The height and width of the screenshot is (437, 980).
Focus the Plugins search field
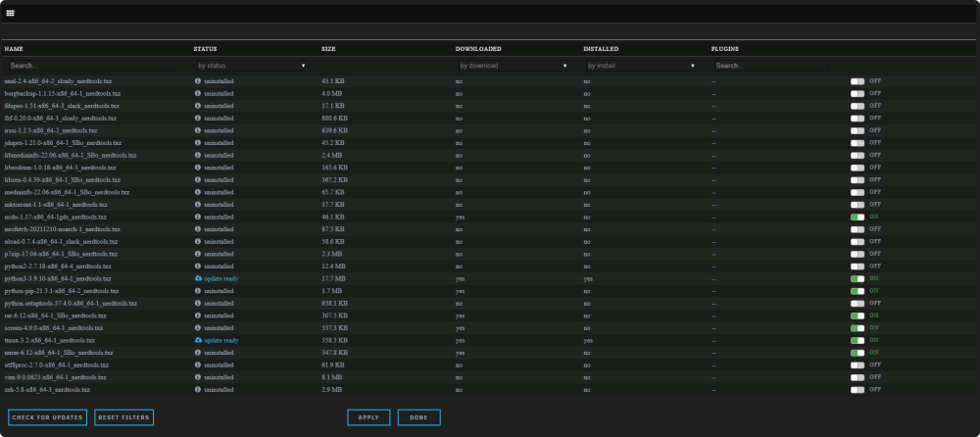coord(770,66)
